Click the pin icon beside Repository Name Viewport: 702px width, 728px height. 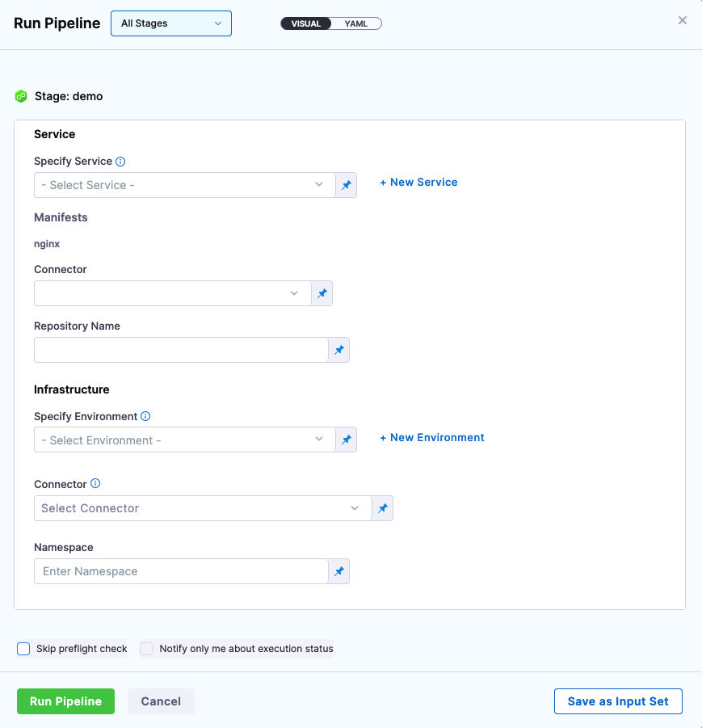pos(339,350)
